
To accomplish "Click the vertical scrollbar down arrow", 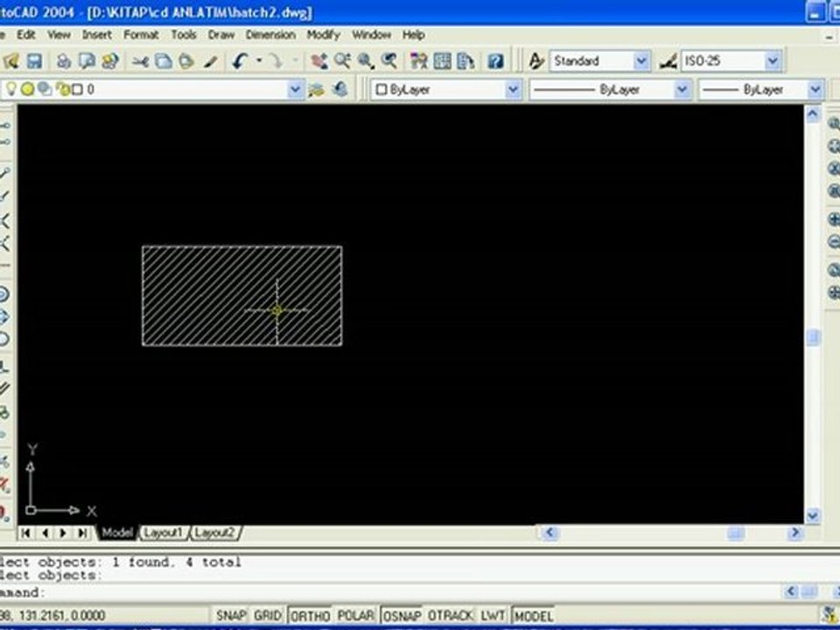I will 813,515.
